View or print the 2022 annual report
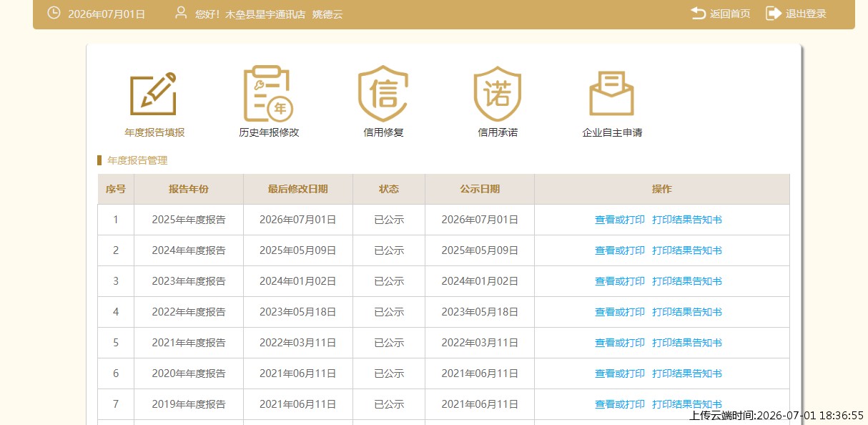Image resolution: width=868 pixels, height=425 pixels. click(620, 312)
